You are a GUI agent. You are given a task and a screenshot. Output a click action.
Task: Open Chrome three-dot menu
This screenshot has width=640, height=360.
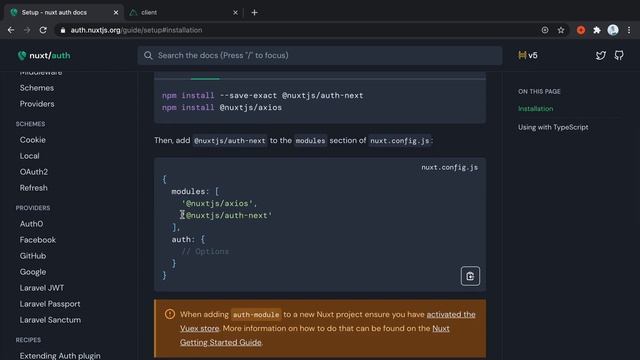[x=629, y=30]
